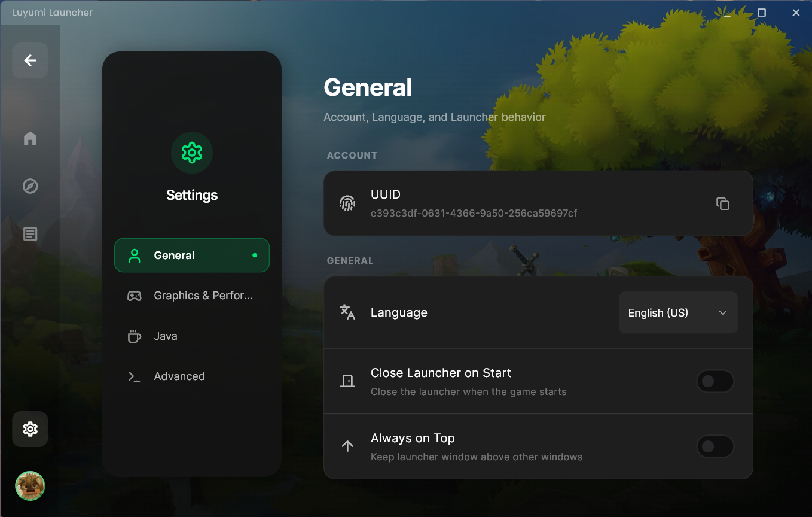Click the settings gear in sidebar
This screenshot has height=517, width=812.
click(x=30, y=429)
